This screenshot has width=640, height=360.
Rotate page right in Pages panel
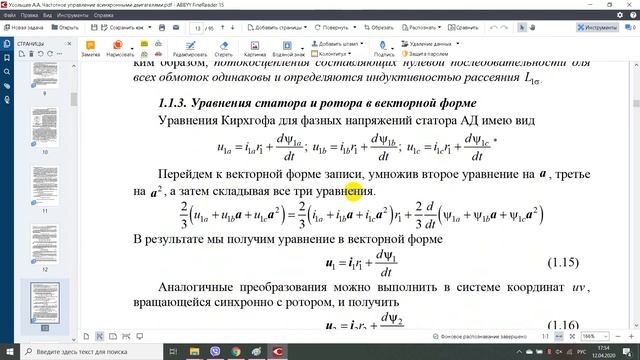pos(50,54)
